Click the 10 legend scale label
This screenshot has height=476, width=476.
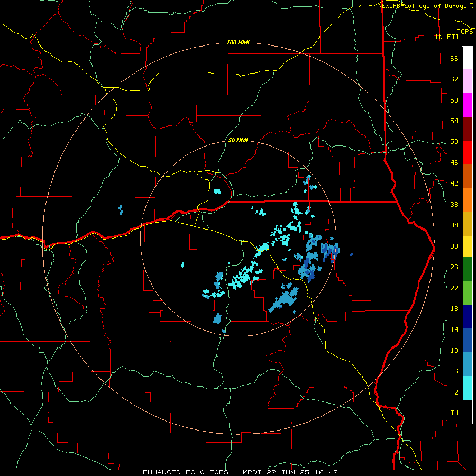454,350
